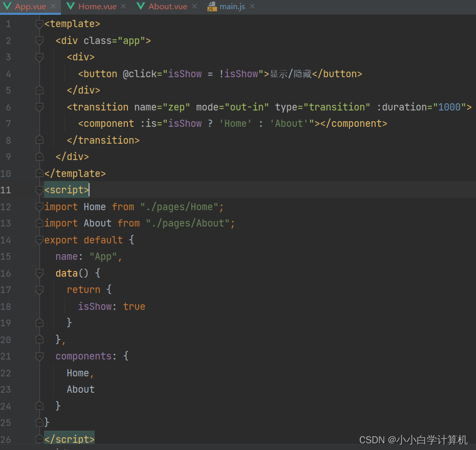This screenshot has height=450, width=476.
Task: Collapse the data() function at line 16
Action: coord(39,273)
